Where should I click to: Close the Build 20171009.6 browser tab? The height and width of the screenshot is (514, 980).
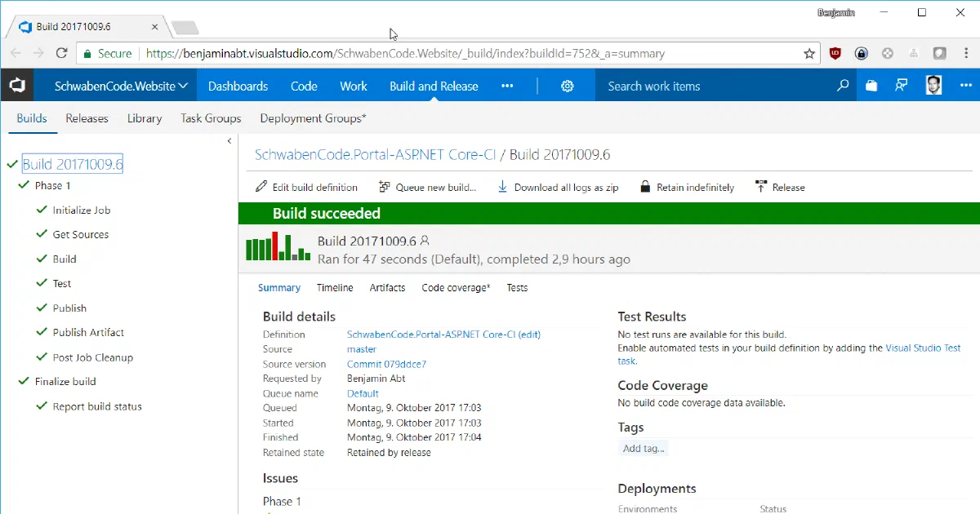(155, 26)
